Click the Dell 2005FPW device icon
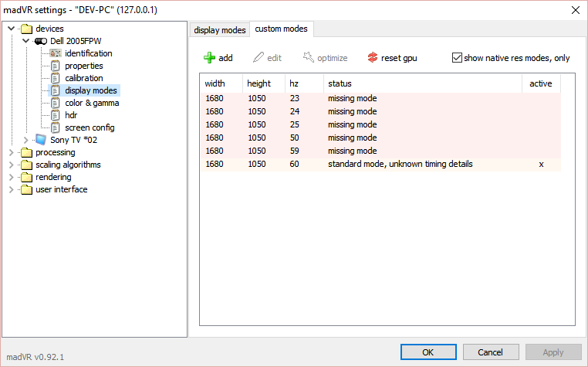The image size is (588, 367). 41,41
